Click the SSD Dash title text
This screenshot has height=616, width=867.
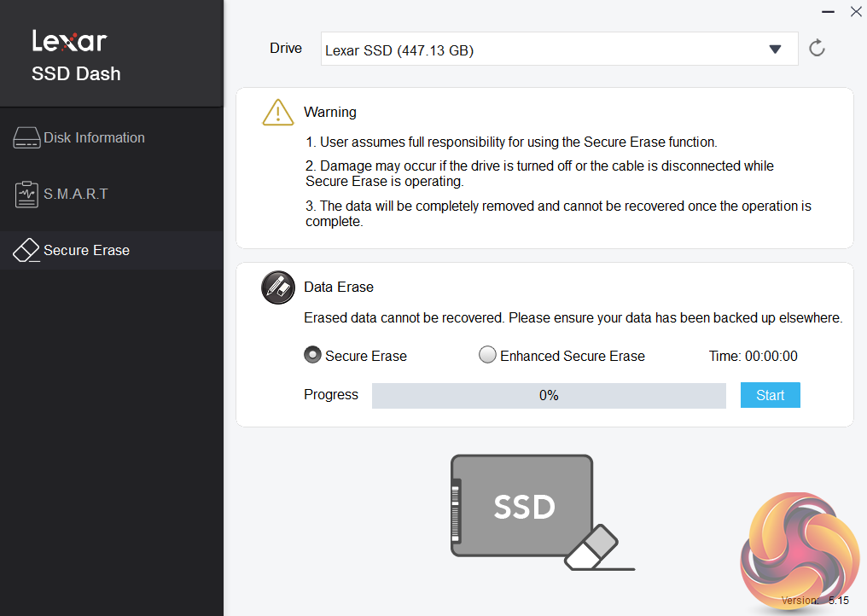[76, 73]
